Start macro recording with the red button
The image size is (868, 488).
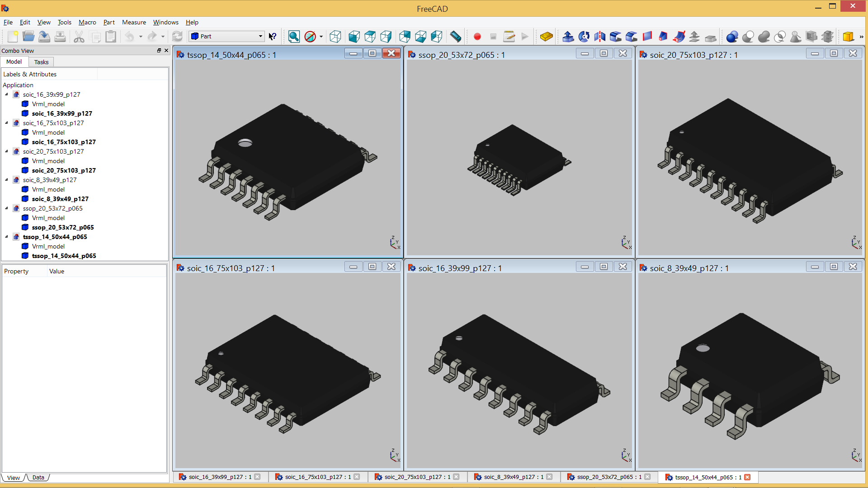(x=477, y=37)
